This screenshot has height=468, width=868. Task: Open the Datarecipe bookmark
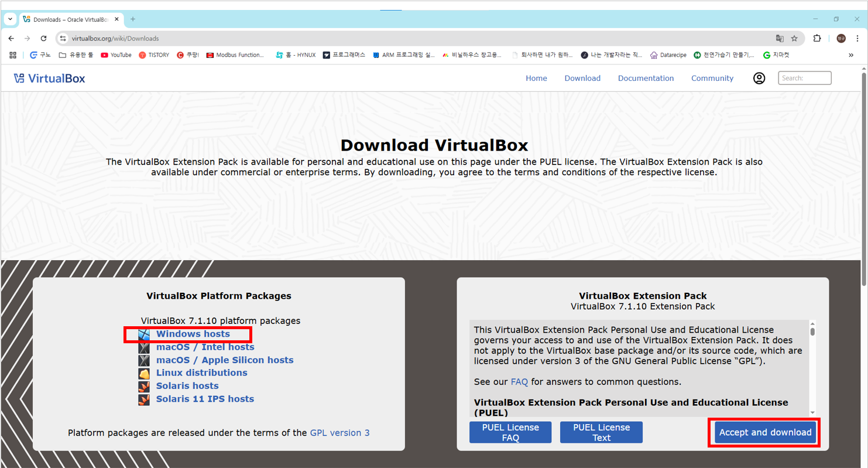668,55
